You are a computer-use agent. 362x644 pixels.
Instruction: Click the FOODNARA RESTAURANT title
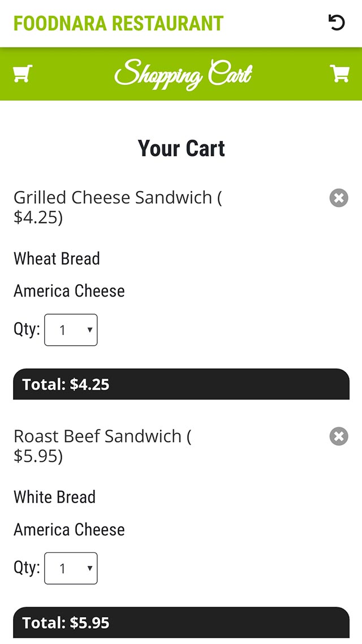(x=119, y=23)
